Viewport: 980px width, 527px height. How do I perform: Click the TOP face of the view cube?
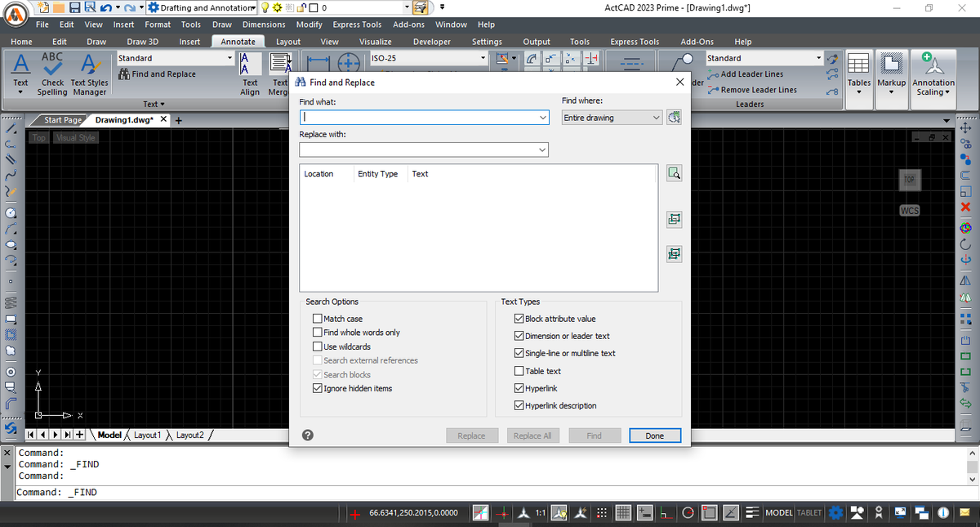pyautogui.click(x=909, y=179)
